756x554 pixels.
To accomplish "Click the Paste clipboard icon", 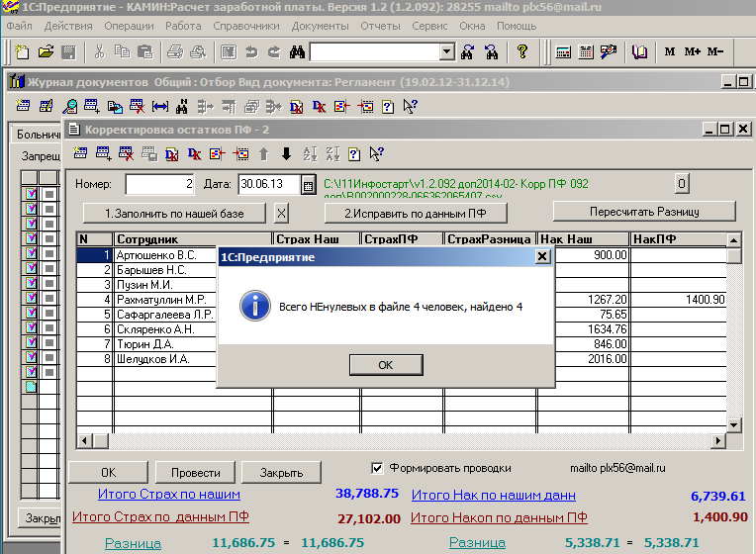I will coord(145,51).
